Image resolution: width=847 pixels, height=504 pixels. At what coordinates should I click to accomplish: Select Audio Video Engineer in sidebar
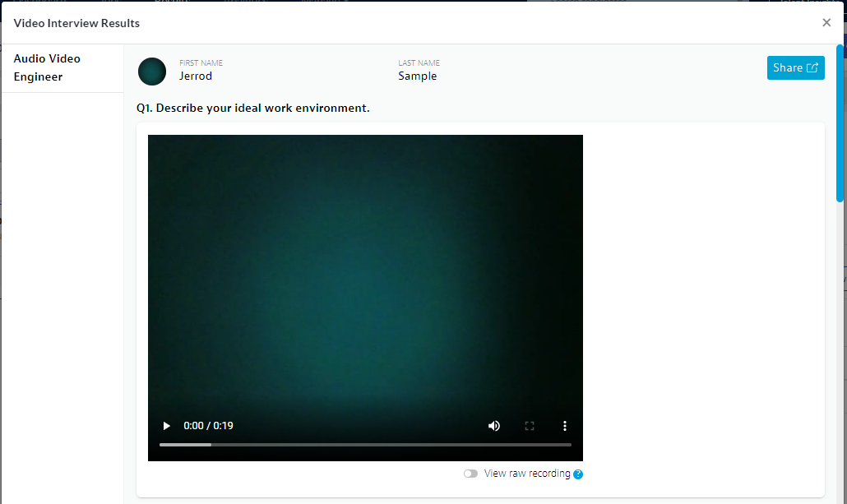[x=62, y=68]
